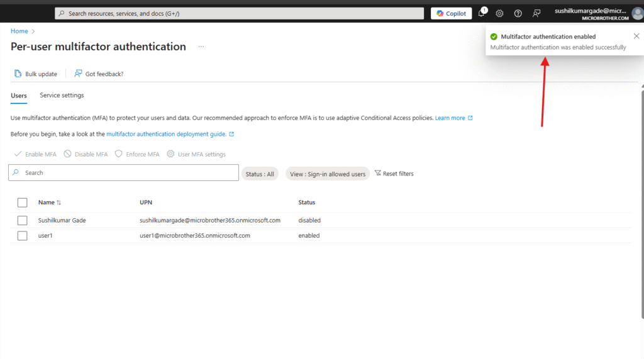Switch to the Service settings tab
Image resolution: width=644 pixels, height=359 pixels.
click(62, 96)
